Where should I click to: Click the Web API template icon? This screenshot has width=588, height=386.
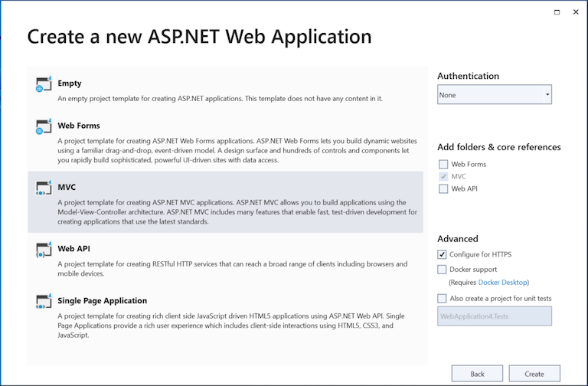pyautogui.click(x=44, y=250)
